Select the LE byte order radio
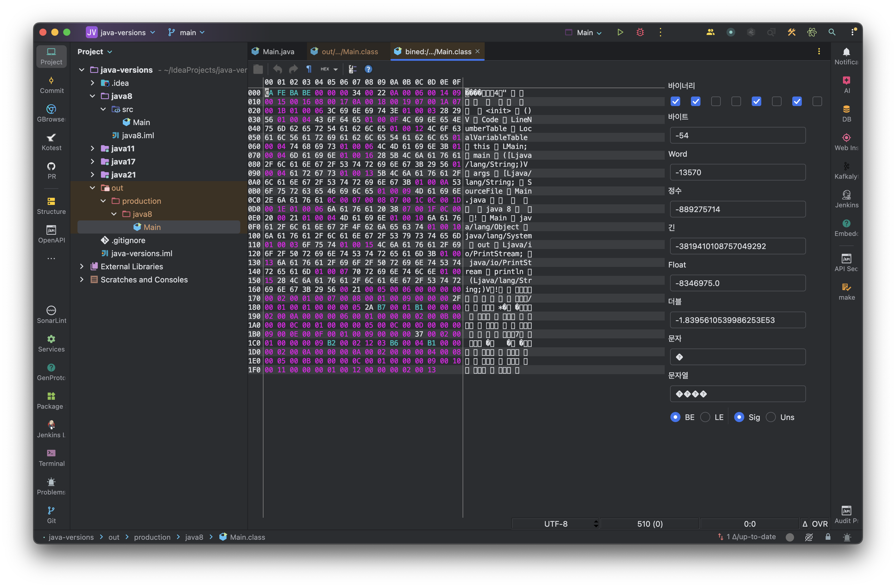 click(705, 417)
